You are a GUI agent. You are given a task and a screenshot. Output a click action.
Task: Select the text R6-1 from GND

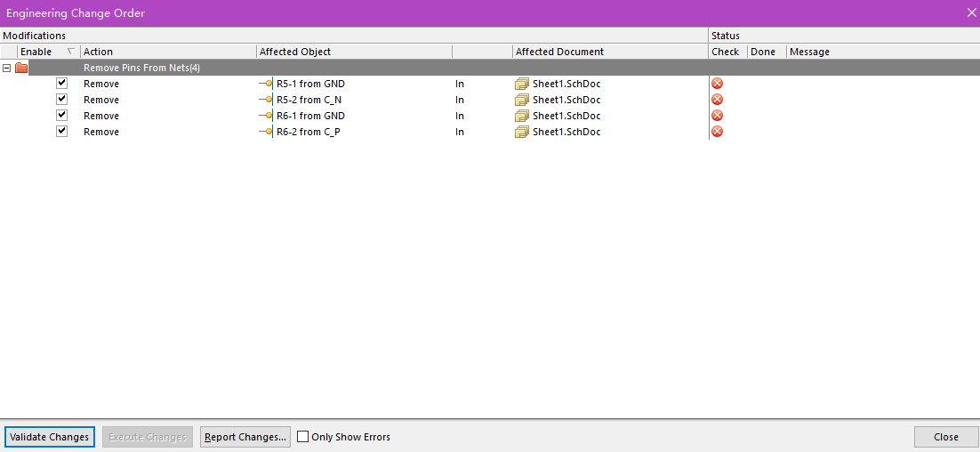coord(310,116)
